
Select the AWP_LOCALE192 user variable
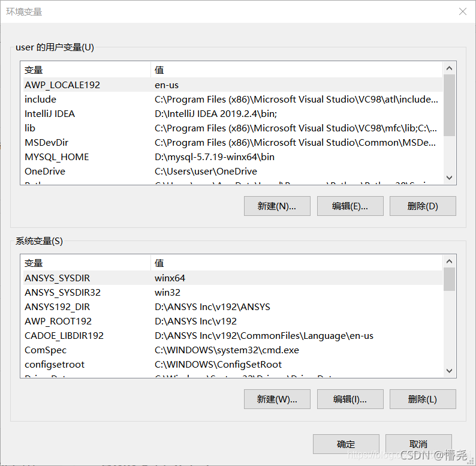point(233,85)
